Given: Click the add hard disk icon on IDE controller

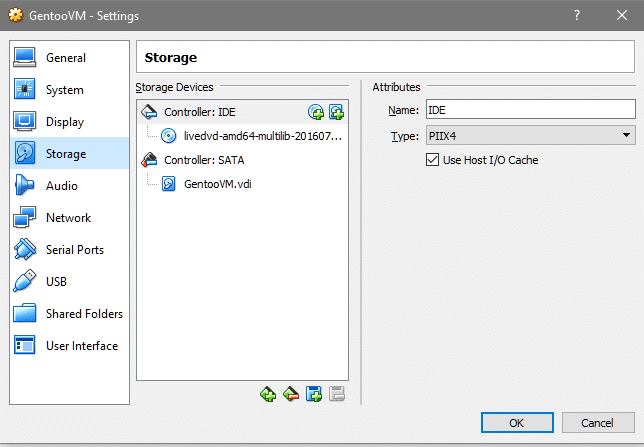Looking at the screenshot, I should coord(336,112).
